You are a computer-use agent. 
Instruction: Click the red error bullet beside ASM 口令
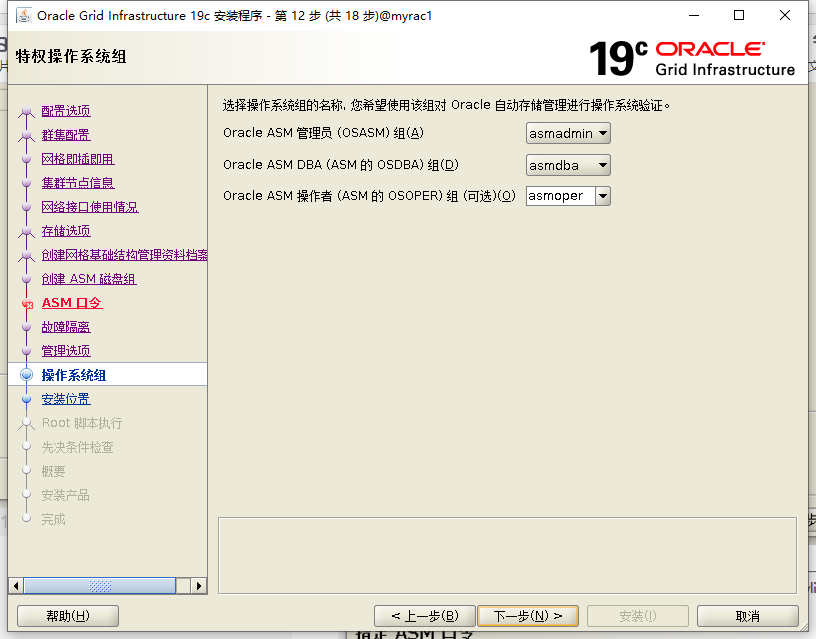pos(27,303)
